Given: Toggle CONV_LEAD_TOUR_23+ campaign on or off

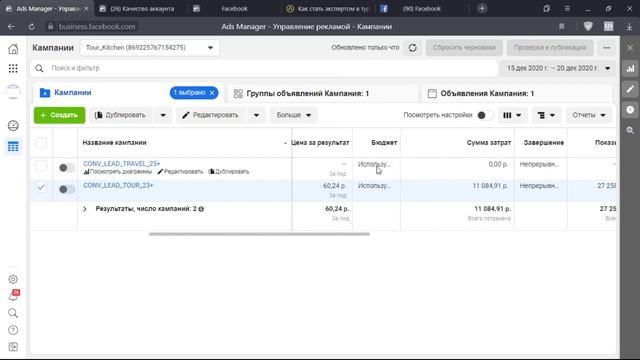Looking at the screenshot, I should point(67,189).
